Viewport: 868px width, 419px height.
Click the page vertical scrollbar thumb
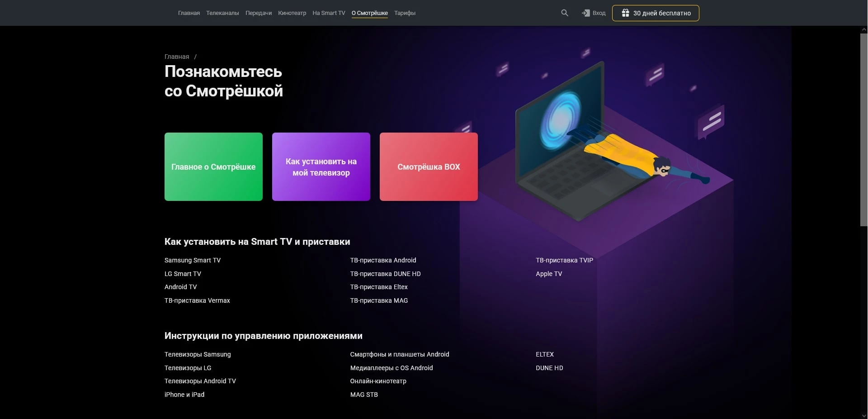(x=863, y=129)
